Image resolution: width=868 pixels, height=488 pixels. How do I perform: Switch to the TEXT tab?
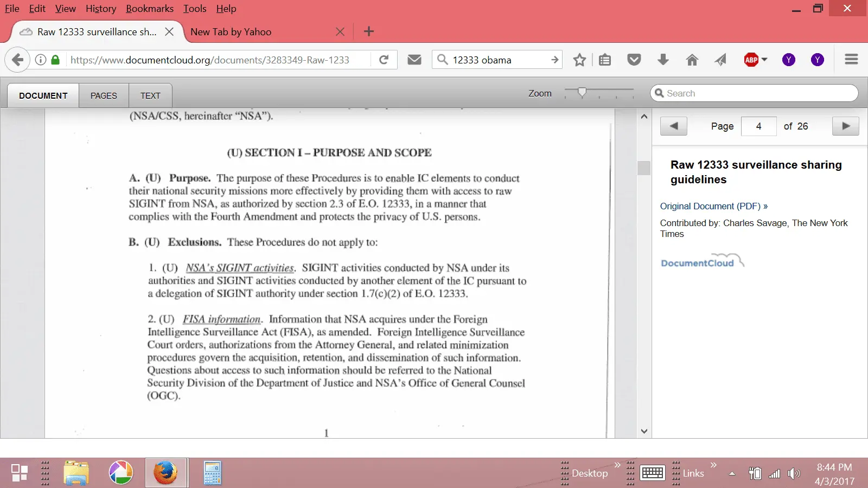(150, 95)
